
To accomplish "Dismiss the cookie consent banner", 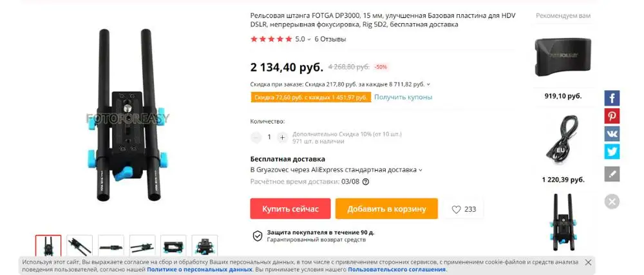I will click(x=588, y=262).
